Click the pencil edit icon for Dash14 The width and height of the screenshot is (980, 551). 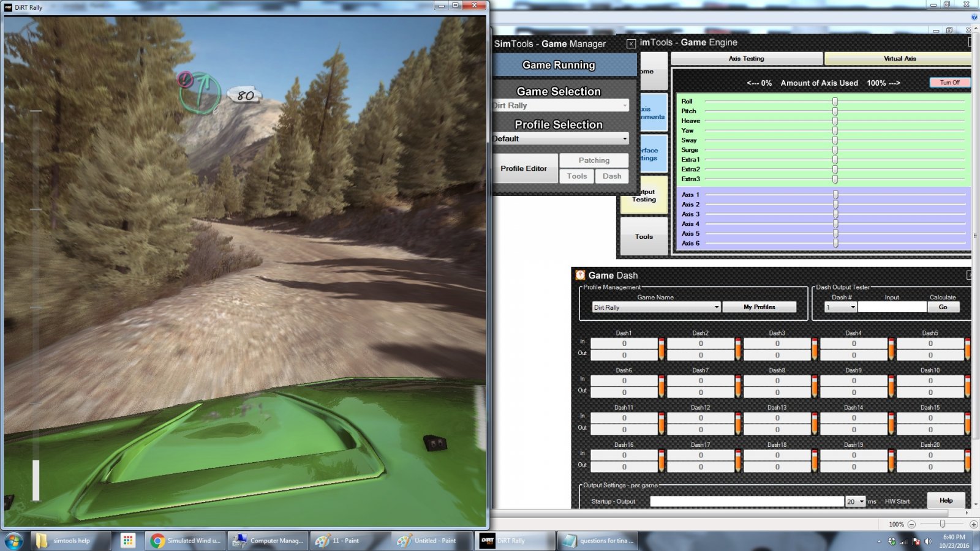click(x=891, y=424)
